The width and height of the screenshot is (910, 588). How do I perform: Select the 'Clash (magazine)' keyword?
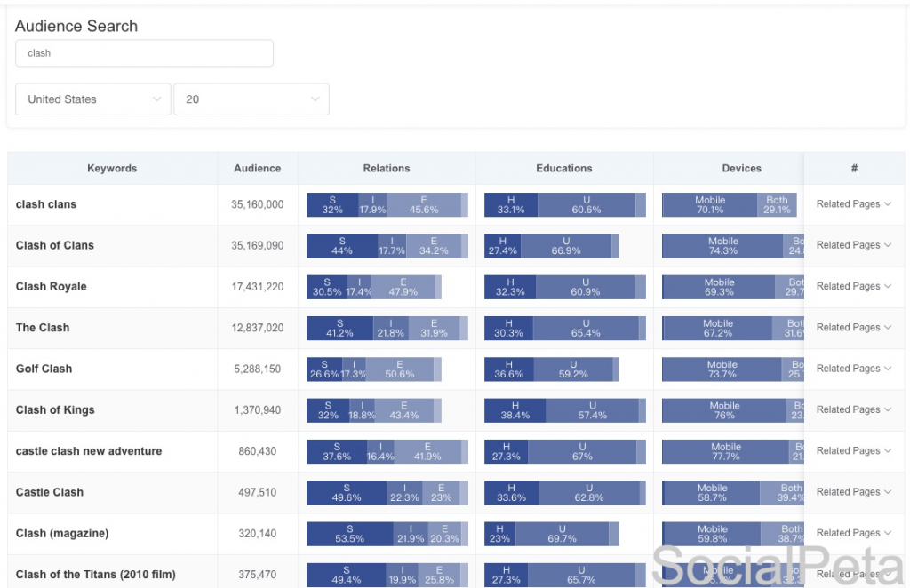62,534
